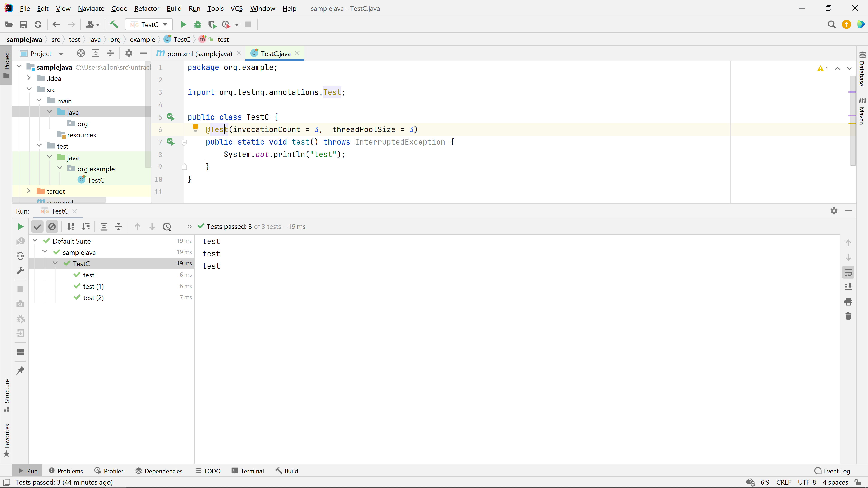Expand the target folder
The height and width of the screenshot is (488, 868).
pos(29,191)
